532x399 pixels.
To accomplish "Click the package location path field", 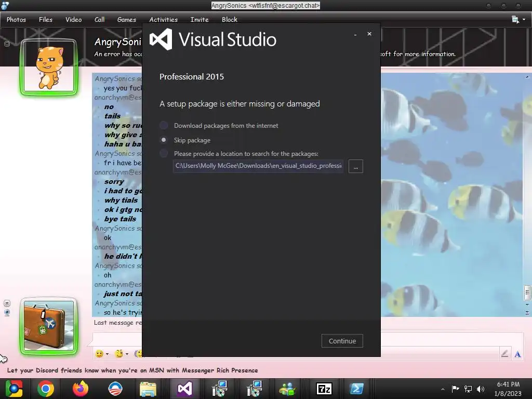I will [x=258, y=166].
